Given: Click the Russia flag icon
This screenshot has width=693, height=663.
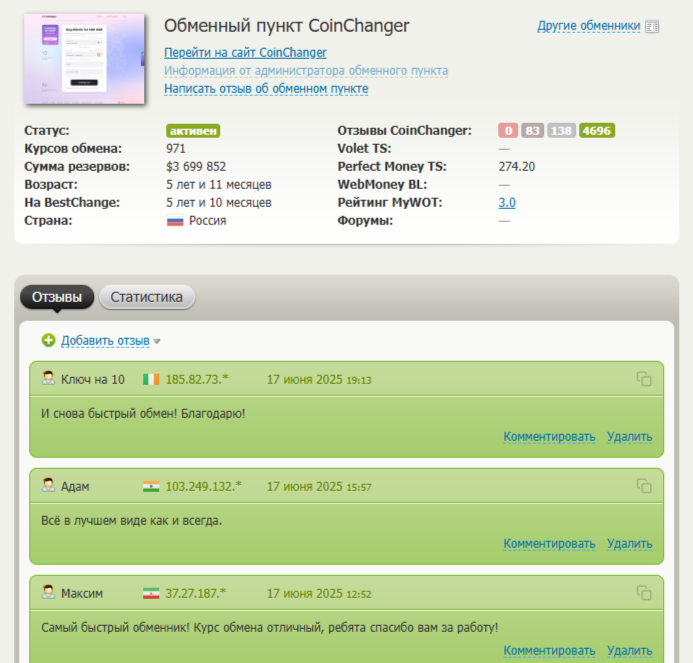Looking at the screenshot, I should click(x=175, y=221).
